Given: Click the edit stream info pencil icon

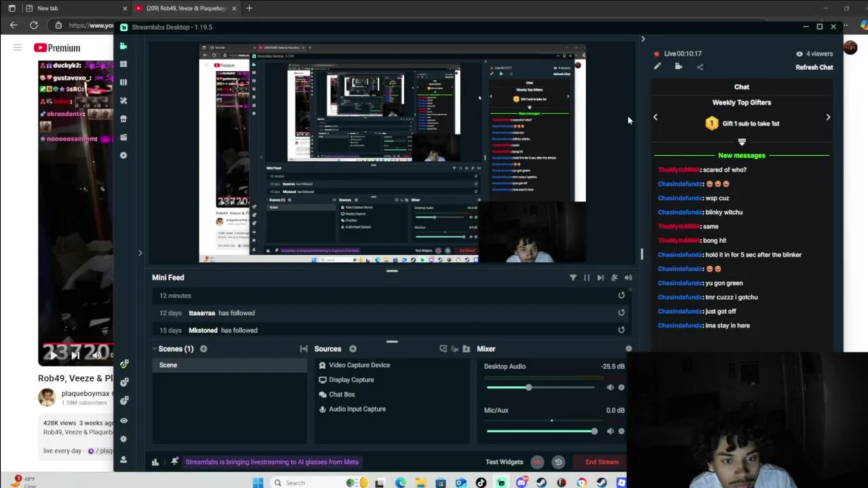Looking at the screenshot, I should point(657,66).
